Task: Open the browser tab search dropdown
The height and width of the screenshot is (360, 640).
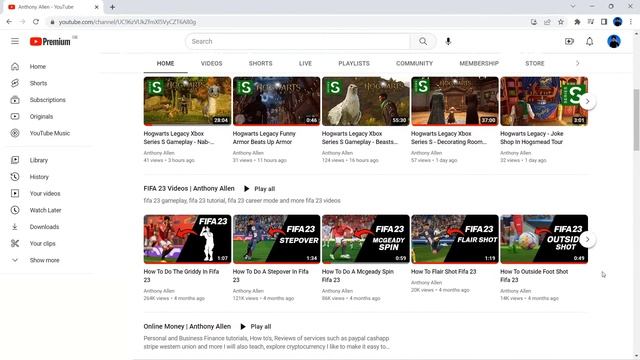Action: 573,7
